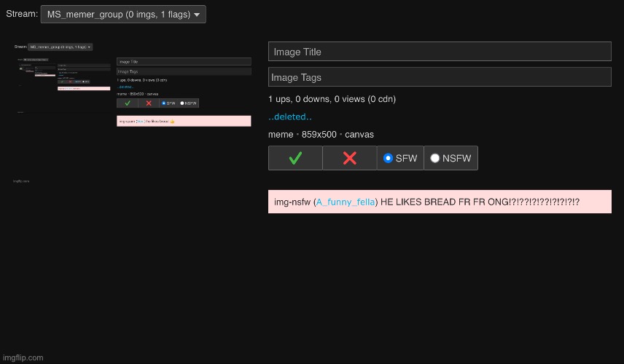The width and height of the screenshot is (624, 364).
Task: Reject the image with the red X
Action: [x=349, y=158]
